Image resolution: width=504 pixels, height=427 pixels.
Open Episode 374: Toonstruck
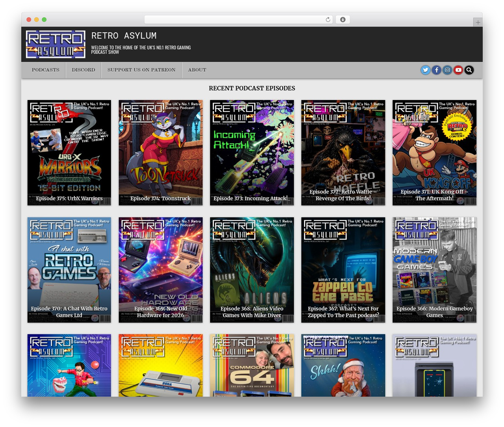(161, 152)
